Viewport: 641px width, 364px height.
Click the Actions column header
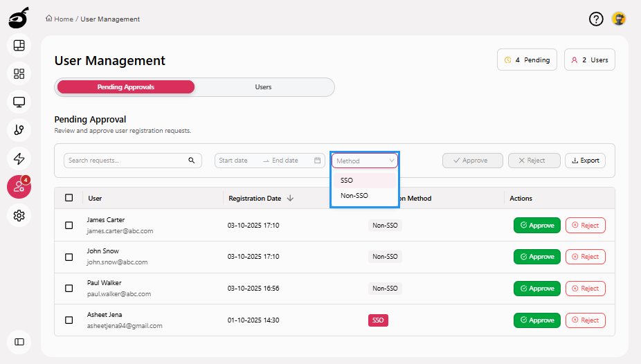pyautogui.click(x=521, y=198)
